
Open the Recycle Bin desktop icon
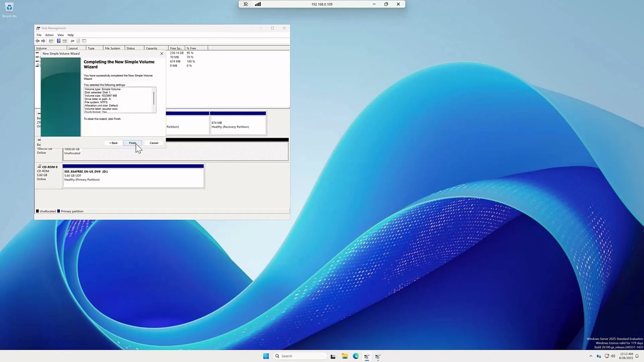click(9, 10)
